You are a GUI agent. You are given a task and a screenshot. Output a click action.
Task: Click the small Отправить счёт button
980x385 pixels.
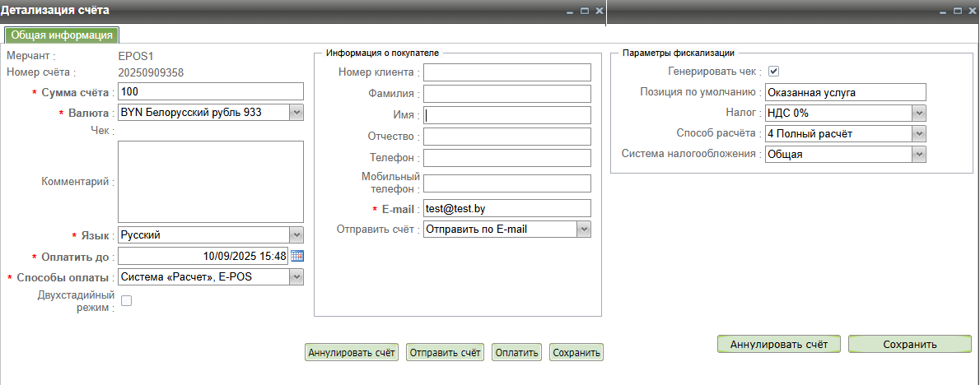(x=445, y=353)
